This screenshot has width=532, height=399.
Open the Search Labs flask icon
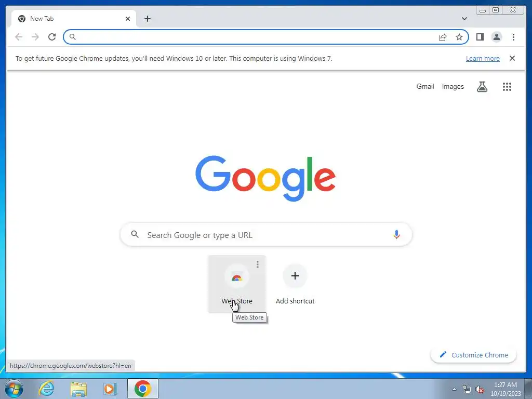click(482, 87)
